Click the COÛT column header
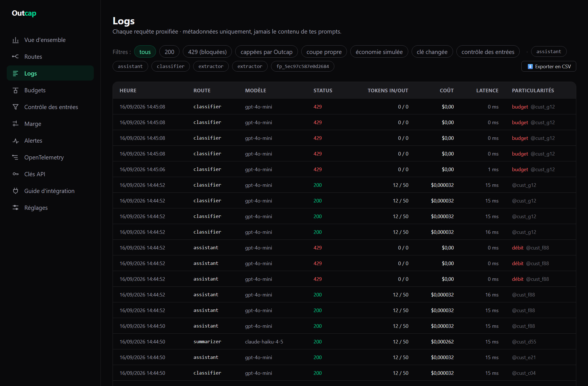This screenshot has height=386, width=588. pos(447,90)
